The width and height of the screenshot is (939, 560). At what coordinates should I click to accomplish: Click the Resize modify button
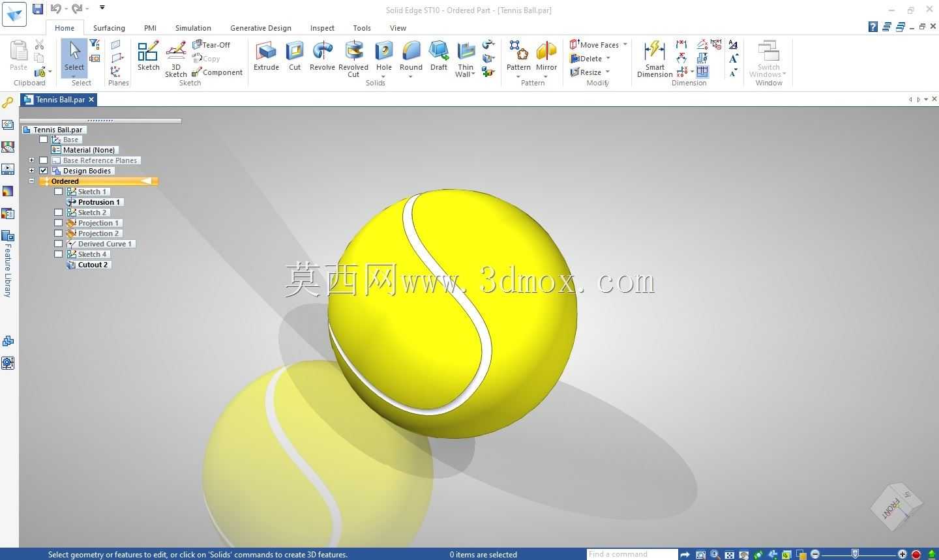coord(586,72)
